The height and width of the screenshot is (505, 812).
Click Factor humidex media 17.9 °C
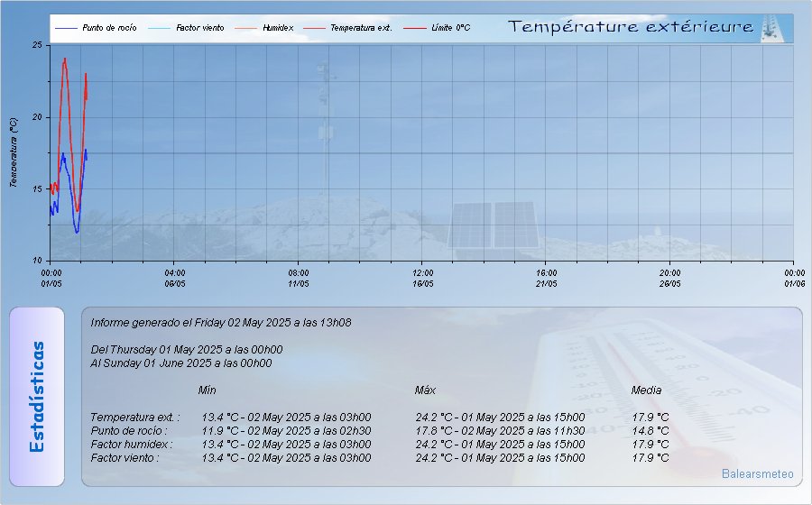click(x=651, y=444)
